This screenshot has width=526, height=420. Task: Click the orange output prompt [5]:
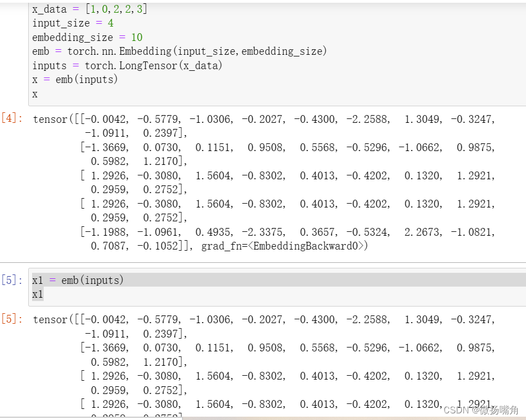tap(12, 319)
